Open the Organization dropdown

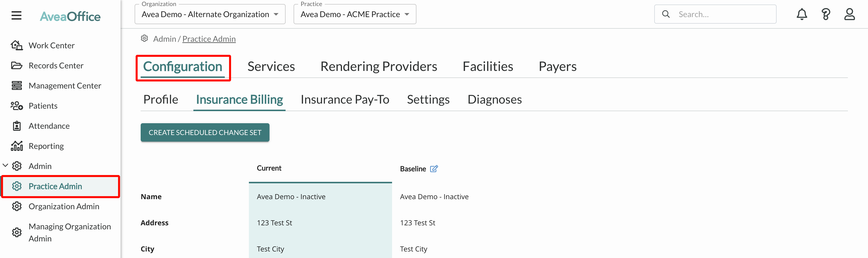(x=210, y=14)
